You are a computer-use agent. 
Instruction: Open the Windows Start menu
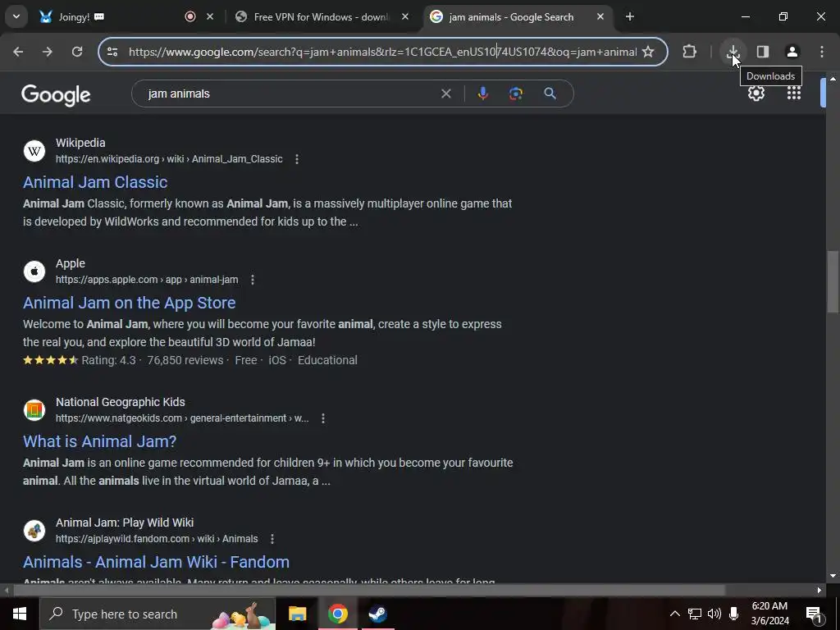click(x=20, y=614)
